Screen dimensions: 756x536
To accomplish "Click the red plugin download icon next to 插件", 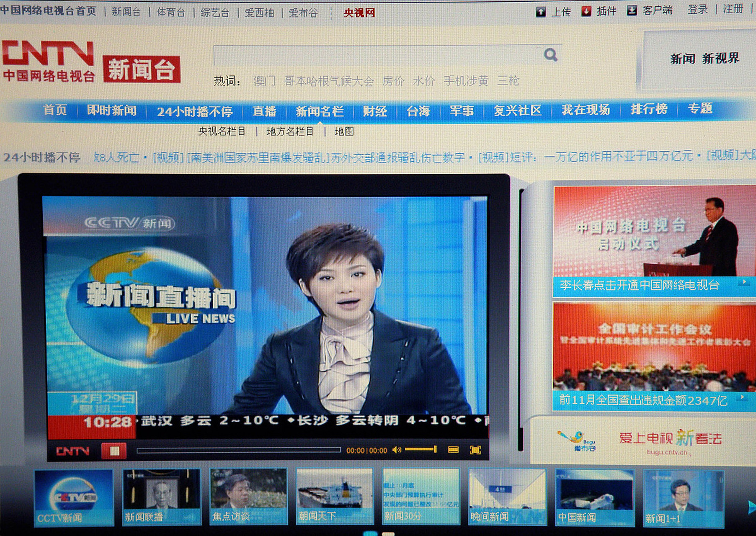I will tap(586, 11).
